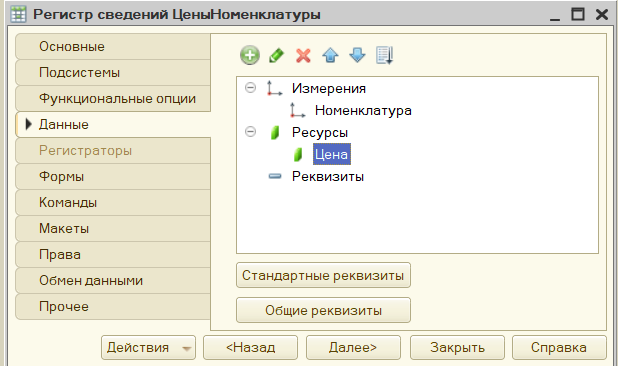
Task: Select the Ресурсы tree row
Action: pos(320,133)
